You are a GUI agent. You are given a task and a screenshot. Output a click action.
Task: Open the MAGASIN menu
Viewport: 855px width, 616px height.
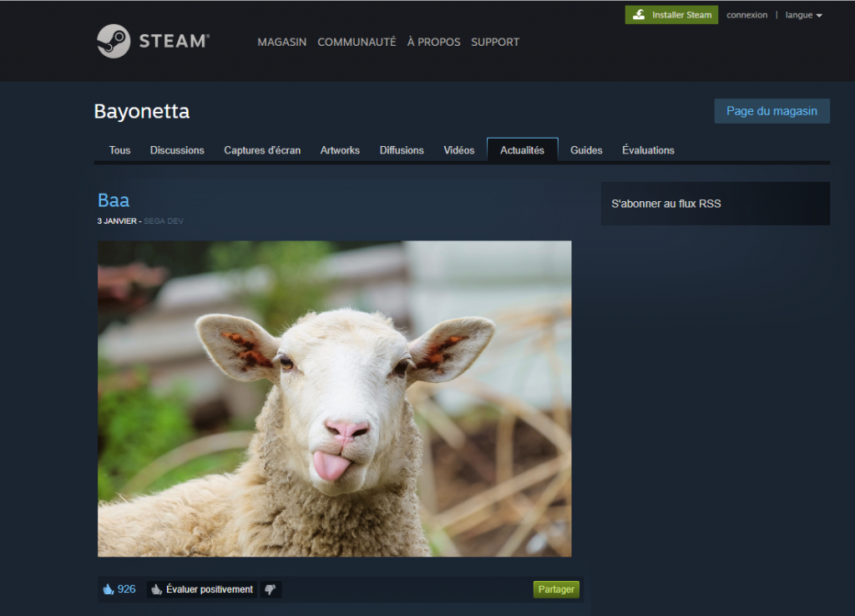coord(282,42)
